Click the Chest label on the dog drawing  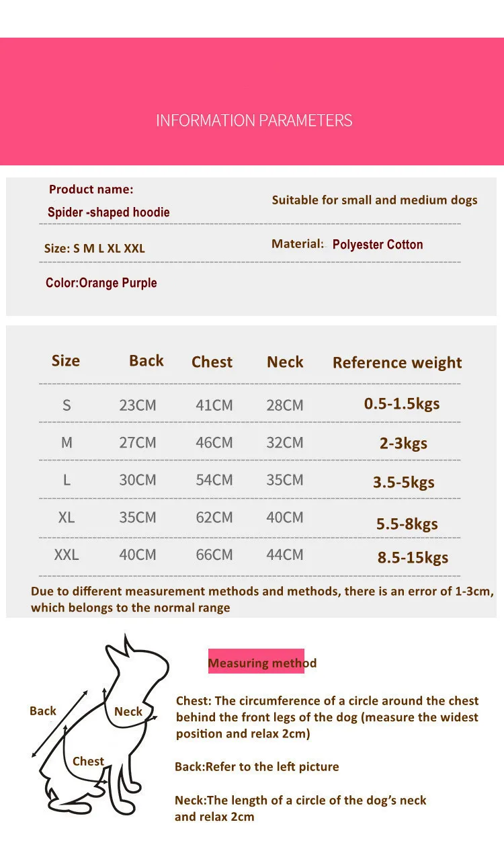pyautogui.click(x=88, y=761)
